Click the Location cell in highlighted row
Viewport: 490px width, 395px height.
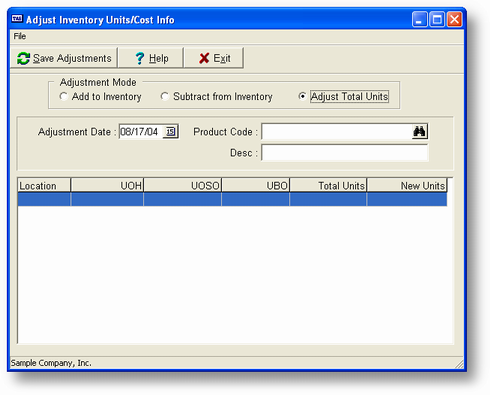point(44,199)
